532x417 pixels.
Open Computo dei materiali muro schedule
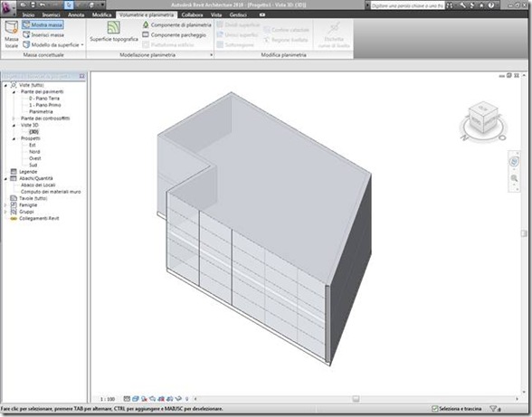coord(51,192)
